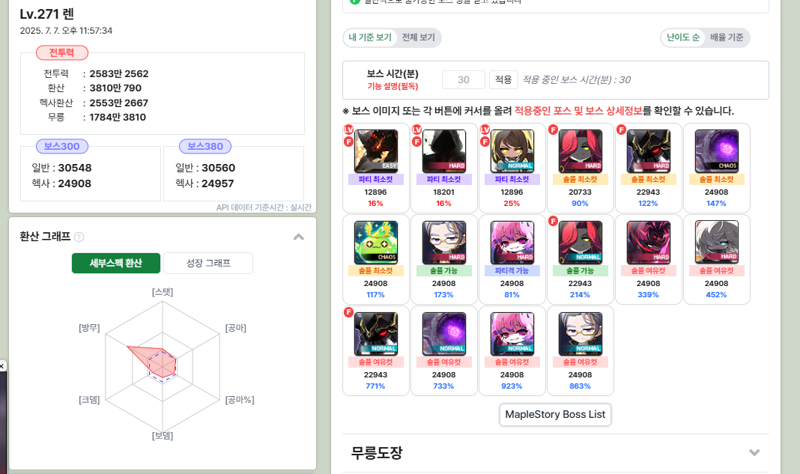
Task: Select the hooded HARD boss portrait showing 18201
Action: click(444, 151)
